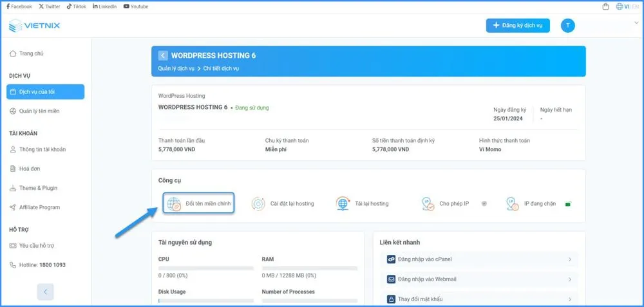Screen dimensions: 644x307
Task: Open the shopping bag cart icon
Action: tap(605, 6)
